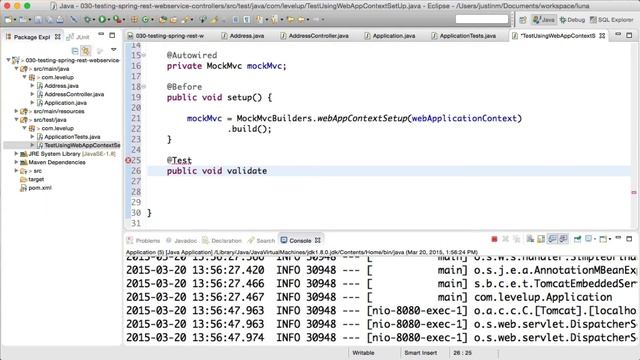Screen dimensions: 640x360
Task: Select ApplicationTests.java in Package Explorer
Action: pyautogui.click(x=72, y=137)
